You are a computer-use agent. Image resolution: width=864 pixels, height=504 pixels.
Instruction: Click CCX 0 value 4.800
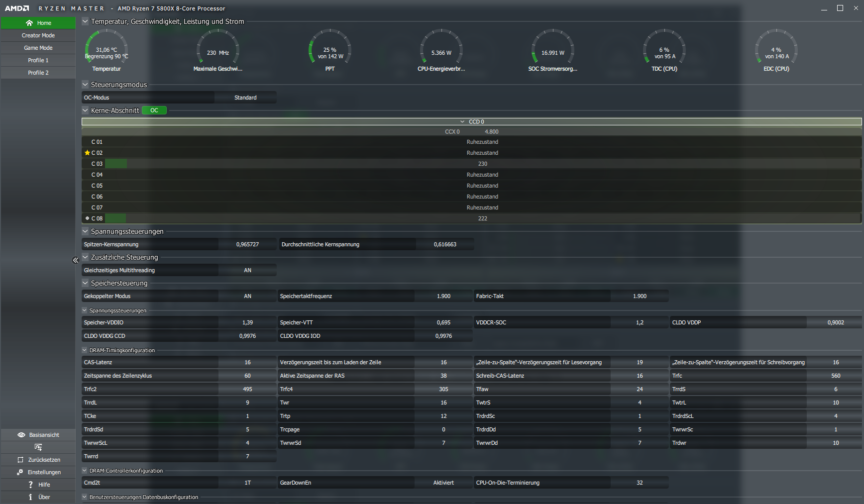(x=491, y=132)
